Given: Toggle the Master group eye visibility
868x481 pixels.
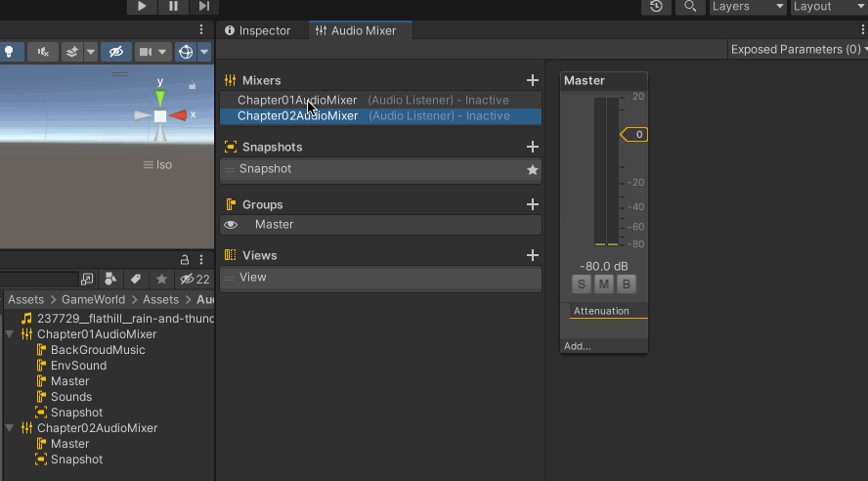Looking at the screenshot, I should (x=231, y=225).
